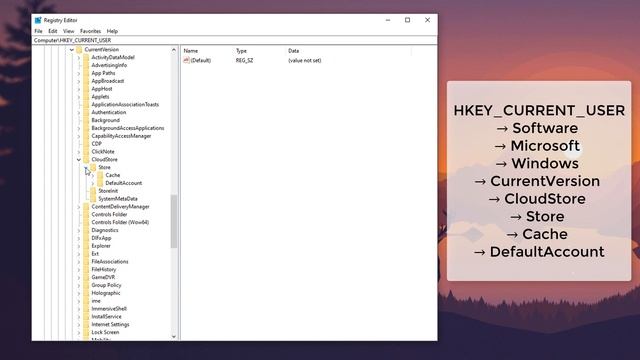Select the FileHistory key
640x360 pixels.
(x=104, y=270)
